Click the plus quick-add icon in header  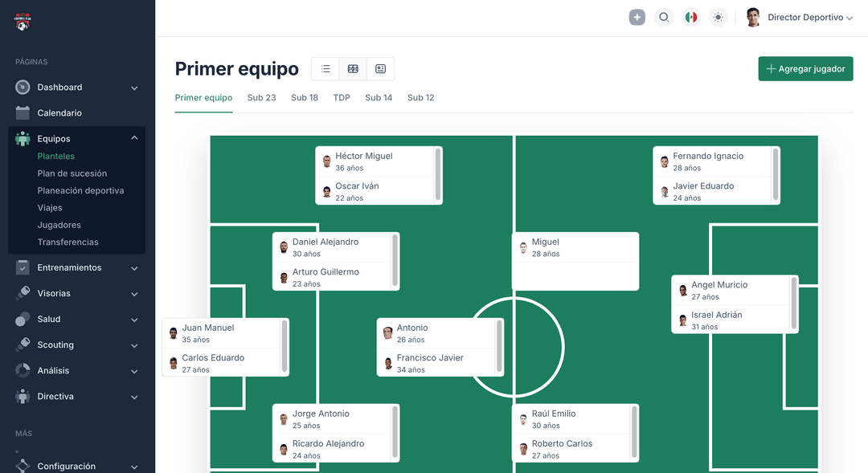[637, 17]
